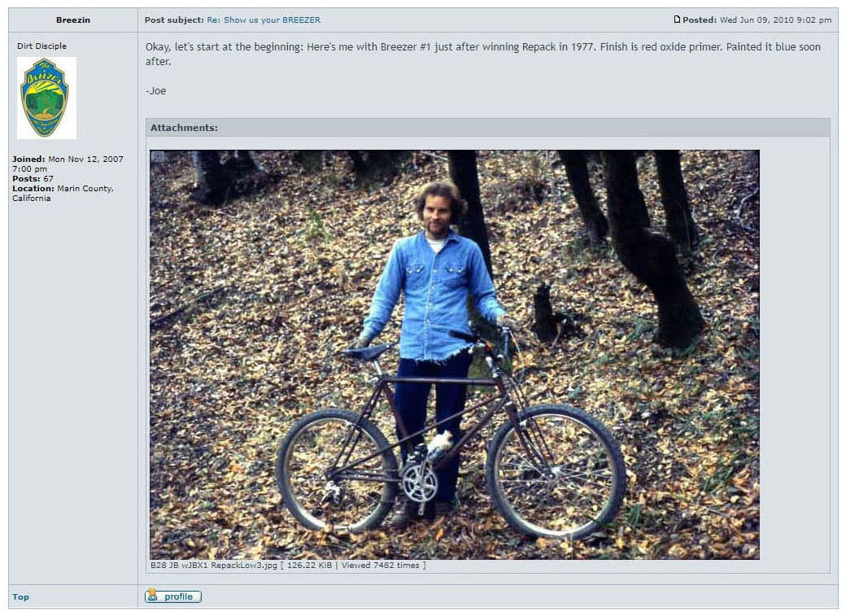Viewport: 846px width, 616px height.
Task: Click the Marin County, California location
Action: pos(63,194)
